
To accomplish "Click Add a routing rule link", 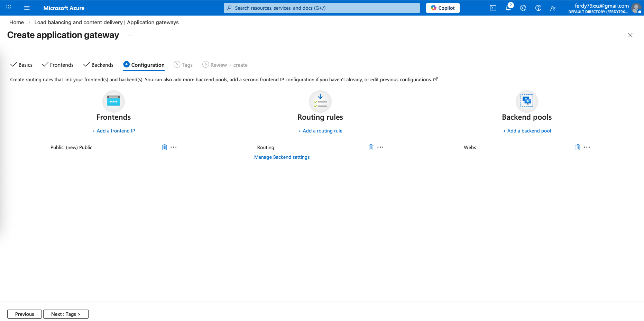I will (x=320, y=131).
